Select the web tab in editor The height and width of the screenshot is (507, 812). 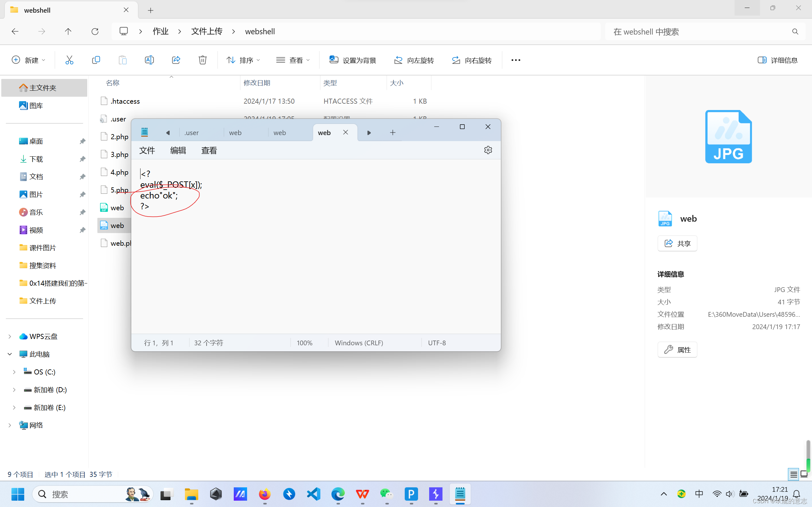point(325,132)
